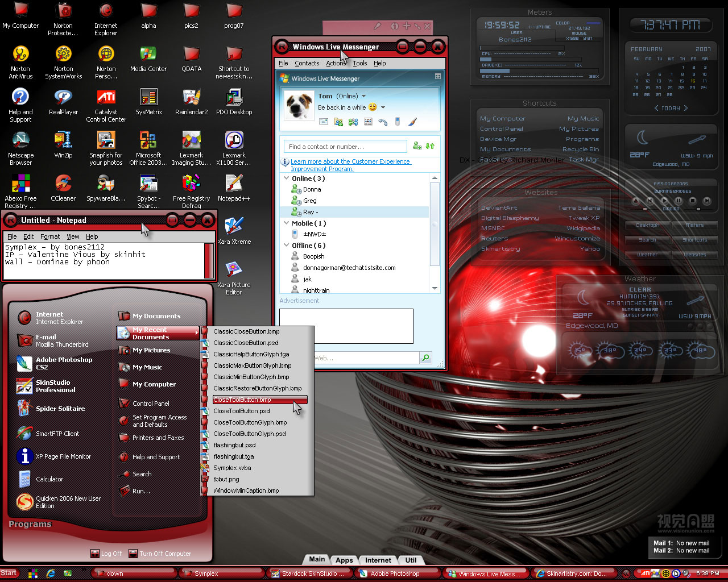This screenshot has width=728, height=582.
Task: Click the music widget's left slider thumb
Action: [645, 209]
